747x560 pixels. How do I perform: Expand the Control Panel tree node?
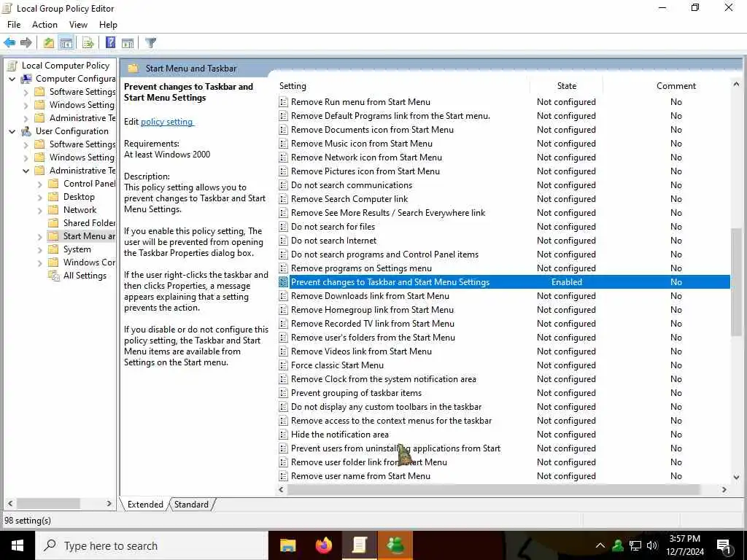pyautogui.click(x=40, y=184)
